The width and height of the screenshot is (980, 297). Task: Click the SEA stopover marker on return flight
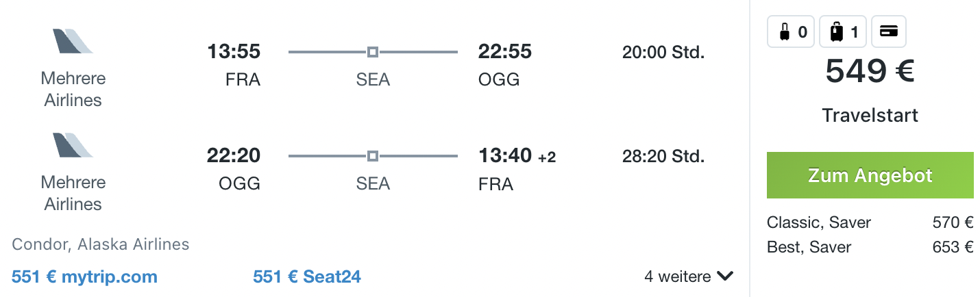click(372, 156)
